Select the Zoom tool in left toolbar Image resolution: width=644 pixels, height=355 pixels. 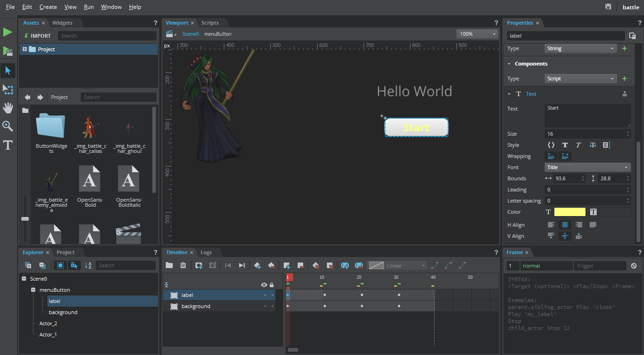click(x=8, y=126)
